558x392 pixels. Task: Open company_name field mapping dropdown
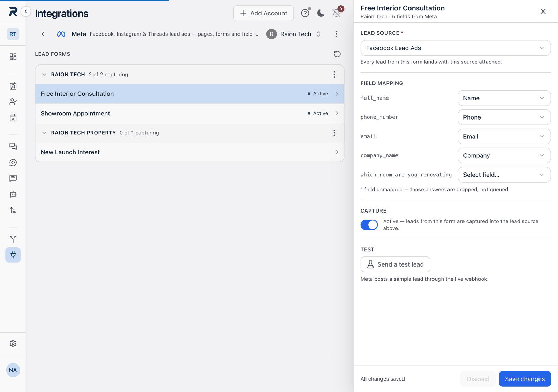pos(504,156)
